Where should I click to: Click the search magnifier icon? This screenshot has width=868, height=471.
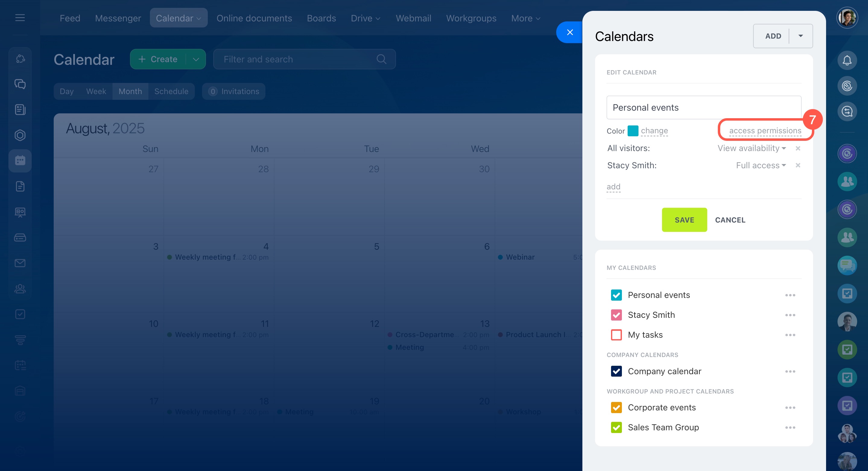tap(381, 59)
